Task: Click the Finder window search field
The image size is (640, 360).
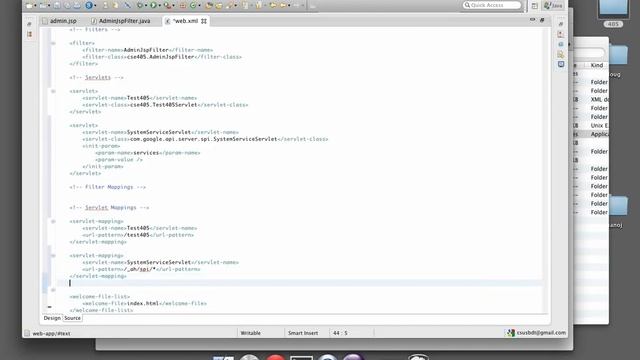Action: (x=589, y=53)
